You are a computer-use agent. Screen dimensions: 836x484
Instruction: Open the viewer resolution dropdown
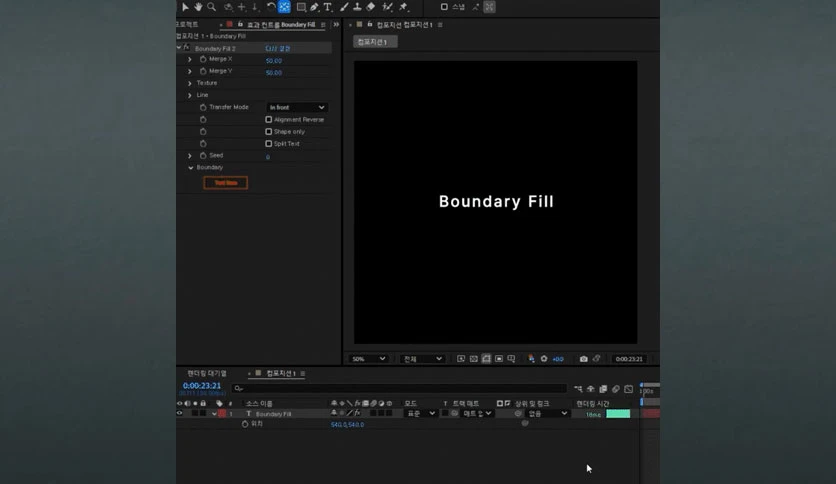(422, 359)
